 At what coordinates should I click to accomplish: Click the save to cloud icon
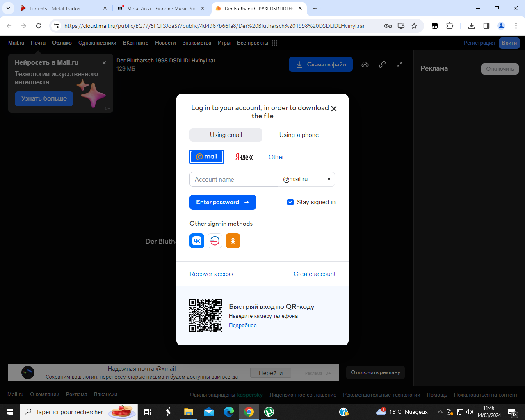[365, 64]
